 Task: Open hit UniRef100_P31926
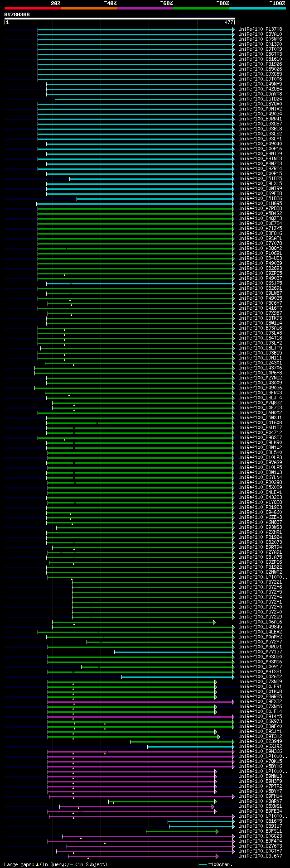[260, 64]
